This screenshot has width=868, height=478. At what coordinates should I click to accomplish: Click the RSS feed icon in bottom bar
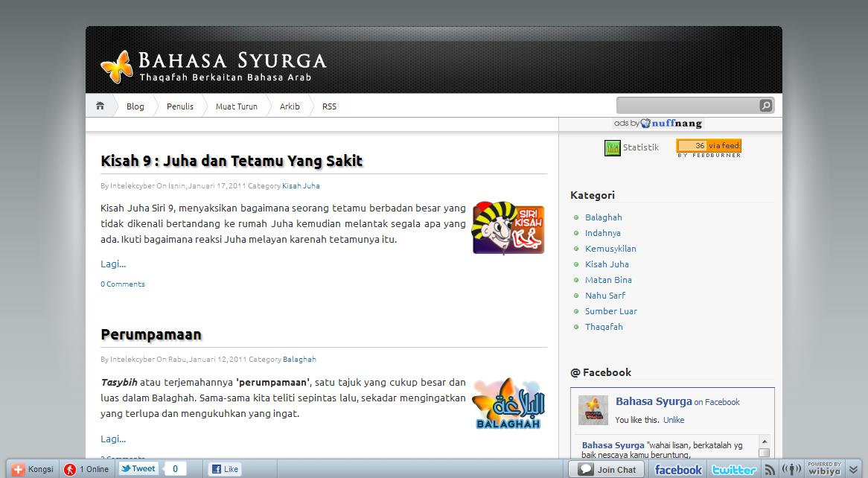tap(770, 470)
